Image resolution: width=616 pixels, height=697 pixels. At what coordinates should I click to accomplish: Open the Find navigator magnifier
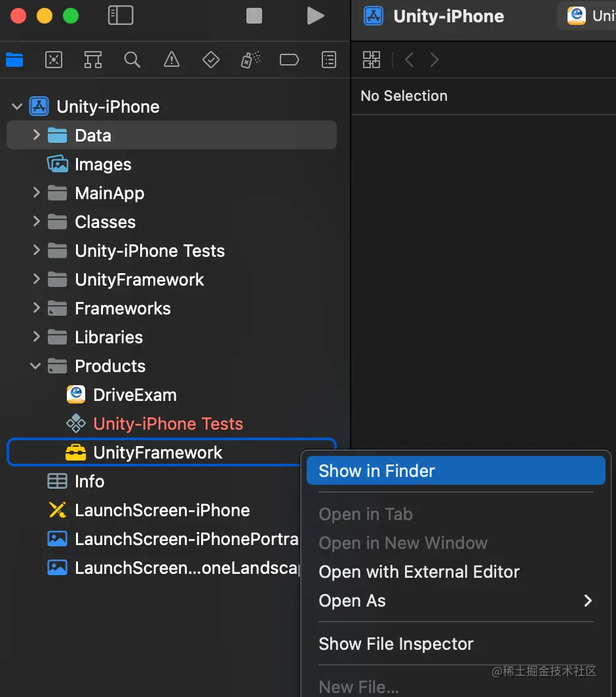(132, 60)
